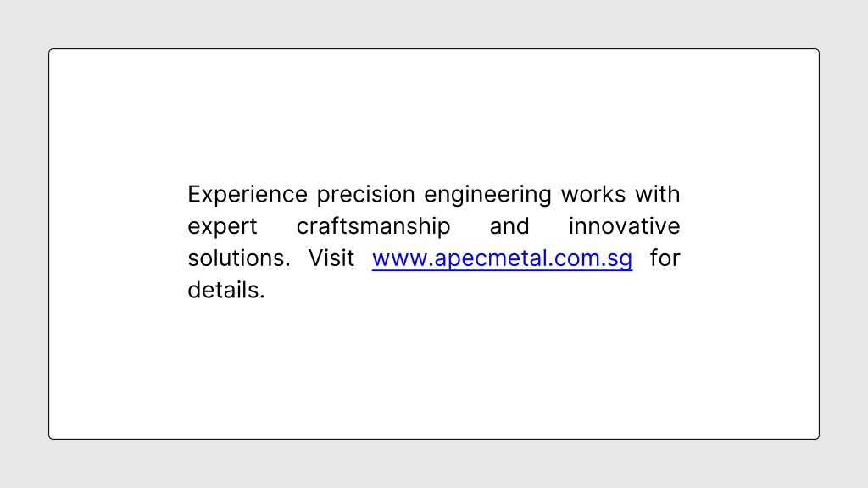Viewport: 868px width, 488px height.
Task: Click the word "for" after the link
Action: tap(665, 258)
